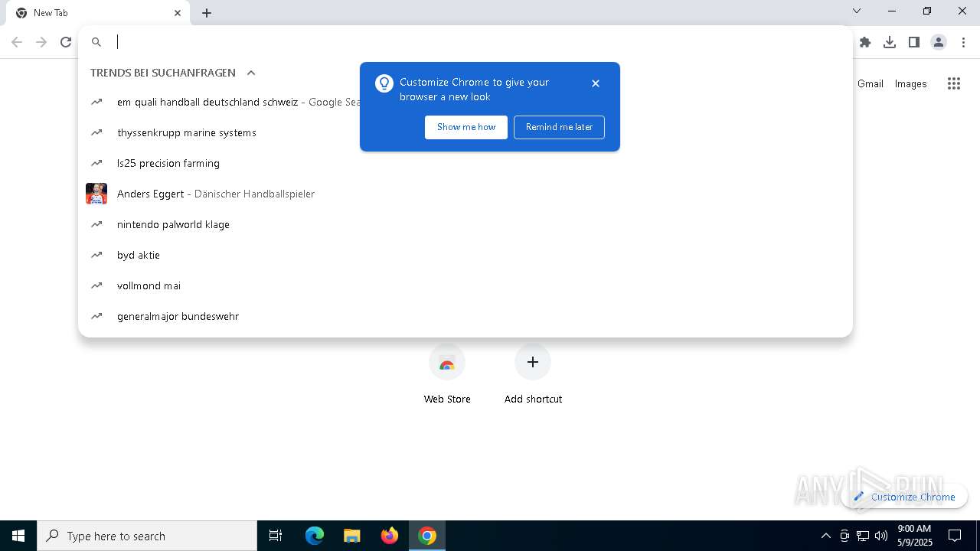980x551 pixels.
Task: Show hidden system tray icons chevron
Action: [x=825, y=536]
